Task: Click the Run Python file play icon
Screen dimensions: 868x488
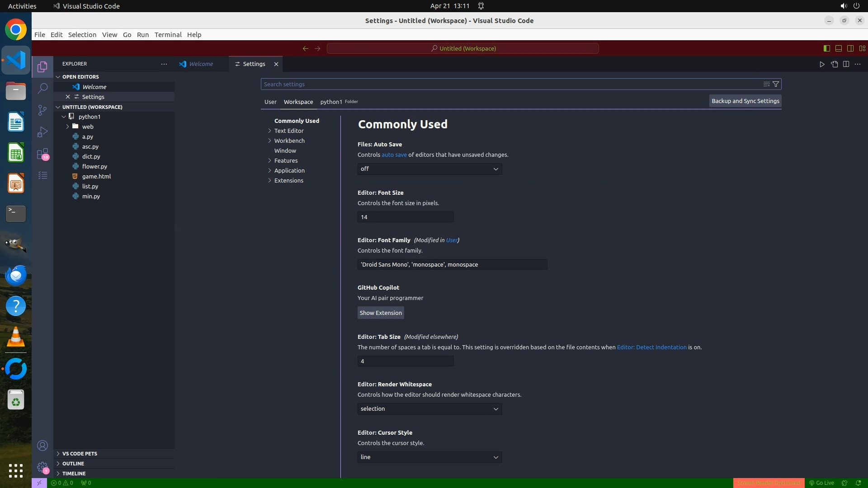Action: click(822, 64)
